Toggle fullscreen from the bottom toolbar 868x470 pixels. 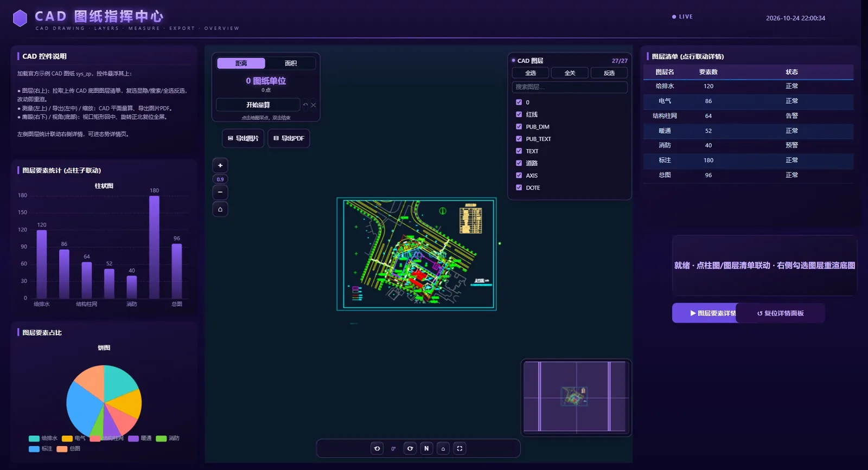pyautogui.click(x=459, y=448)
